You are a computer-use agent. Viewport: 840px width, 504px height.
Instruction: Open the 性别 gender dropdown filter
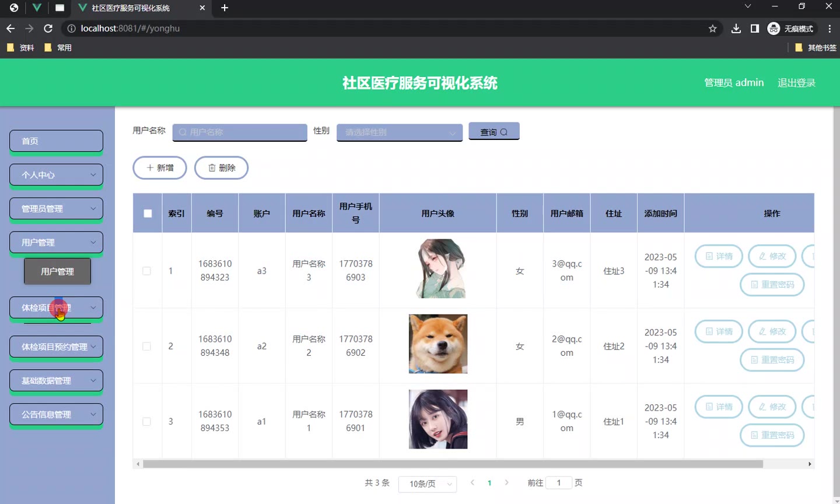[399, 132]
